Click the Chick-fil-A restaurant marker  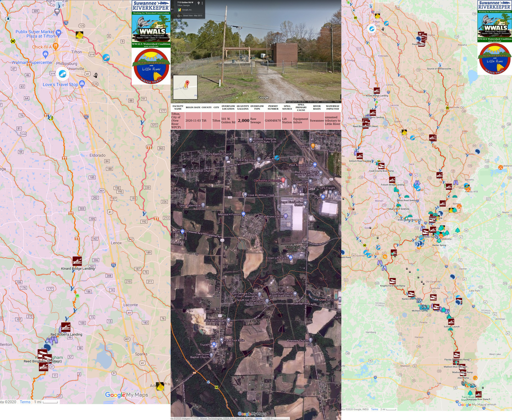pos(56,46)
